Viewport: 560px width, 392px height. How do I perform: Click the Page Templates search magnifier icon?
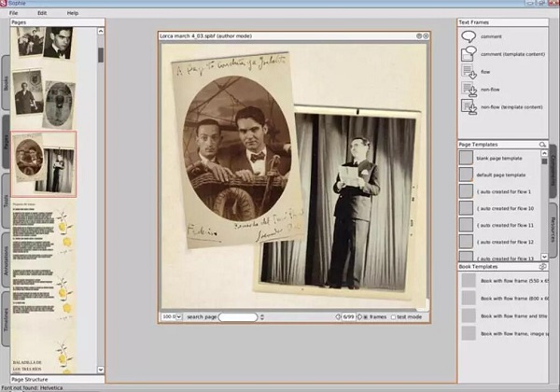click(542, 145)
